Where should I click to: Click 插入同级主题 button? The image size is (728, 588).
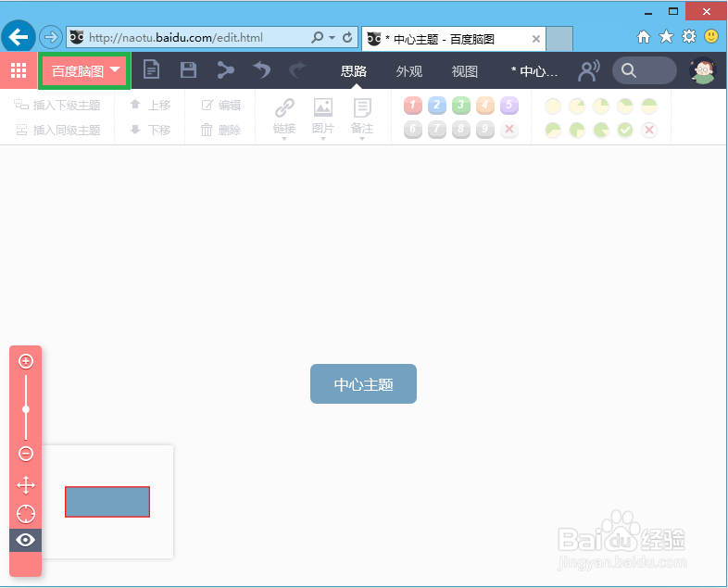[58, 130]
